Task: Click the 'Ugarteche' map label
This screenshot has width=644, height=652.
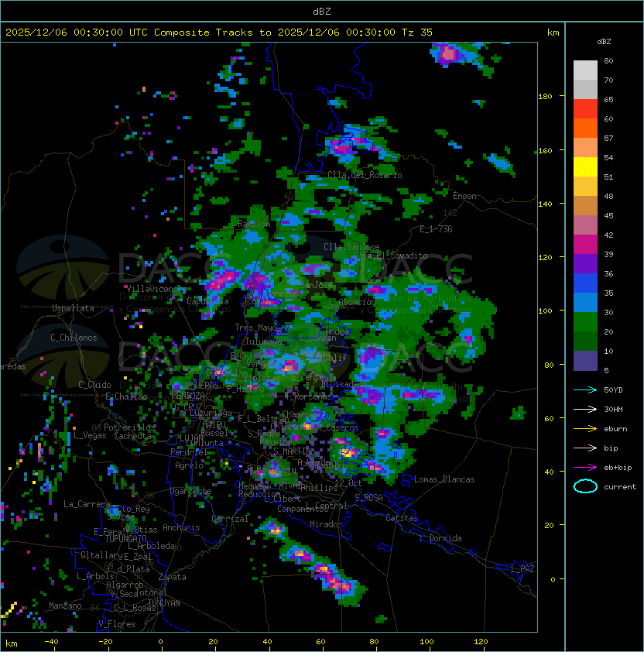Action: [x=191, y=491]
